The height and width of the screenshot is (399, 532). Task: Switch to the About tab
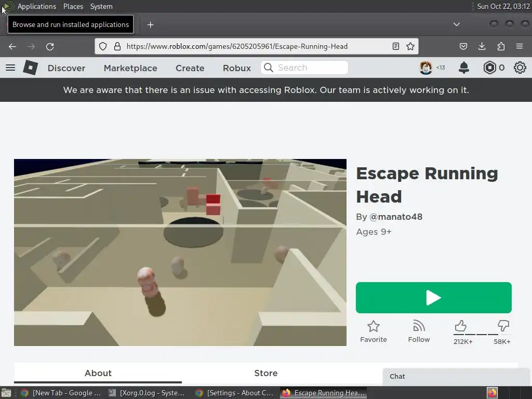coord(98,373)
